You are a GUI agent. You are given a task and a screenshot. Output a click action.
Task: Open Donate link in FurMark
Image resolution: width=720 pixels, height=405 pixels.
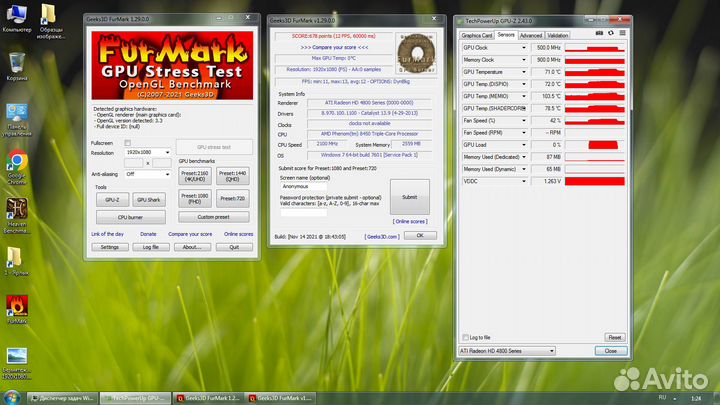tap(148, 234)
